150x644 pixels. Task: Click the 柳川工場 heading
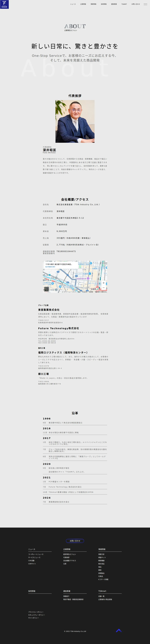coord(43,374)
